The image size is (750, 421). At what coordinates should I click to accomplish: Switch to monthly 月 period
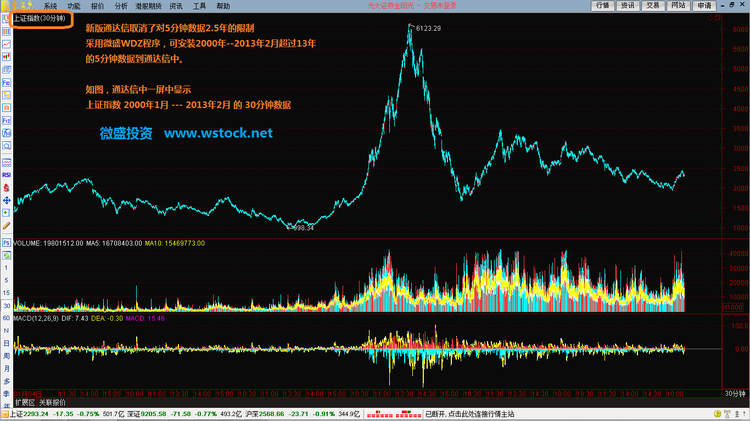click(6, 369)
